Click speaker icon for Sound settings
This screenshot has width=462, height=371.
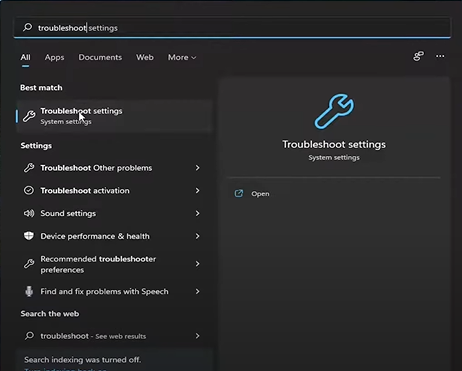tap(29, 213)
